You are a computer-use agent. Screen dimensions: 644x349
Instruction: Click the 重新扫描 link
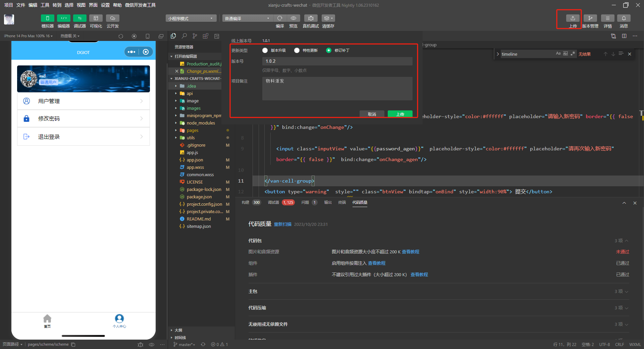click(282, 224)
